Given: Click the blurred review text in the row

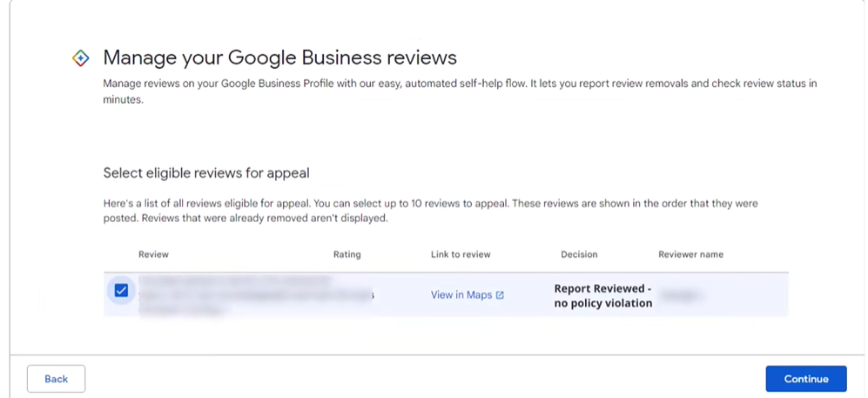Looking at the screenshot, I should point(235,294).
